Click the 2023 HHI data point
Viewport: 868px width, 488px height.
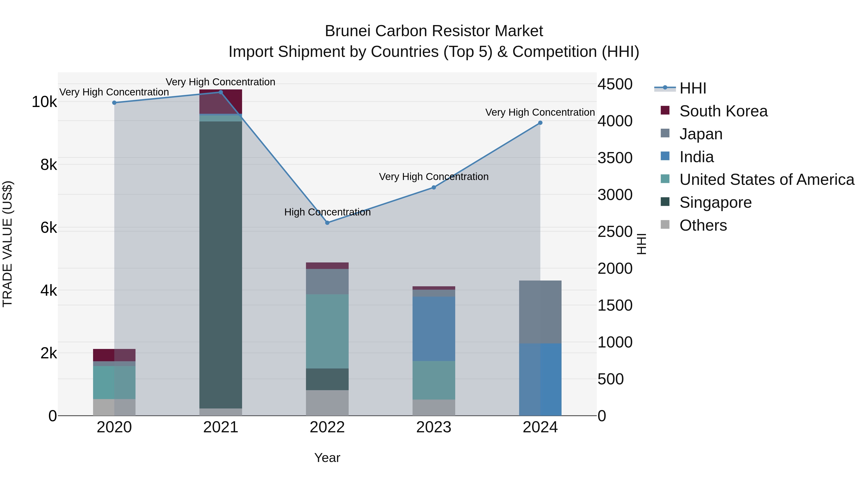click(x=434, y=187)
